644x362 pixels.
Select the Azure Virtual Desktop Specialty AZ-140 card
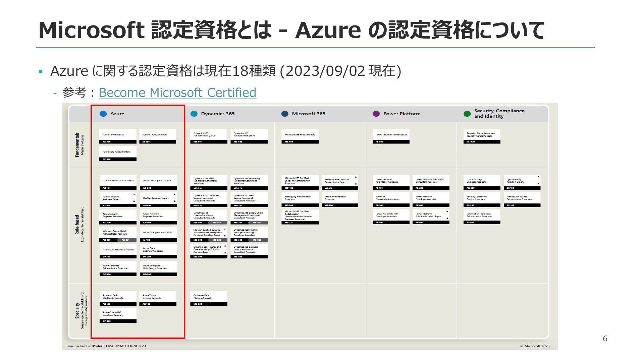[158, 298]
